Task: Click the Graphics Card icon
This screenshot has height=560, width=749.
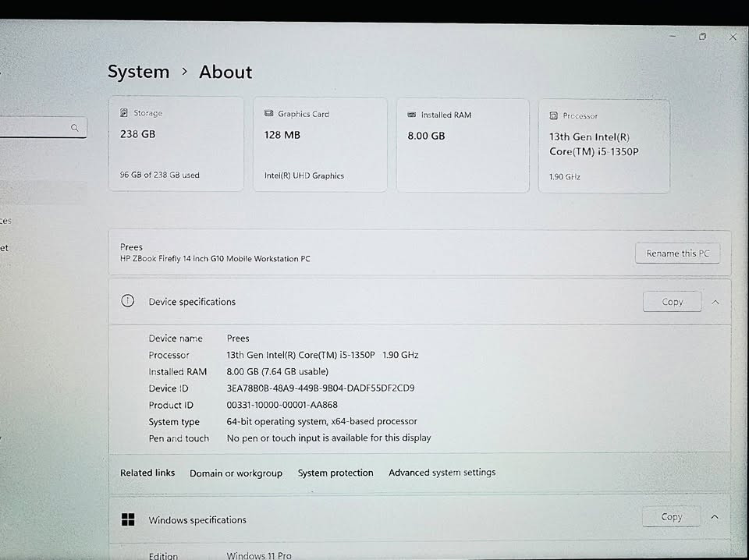Action: pos(268,113)
